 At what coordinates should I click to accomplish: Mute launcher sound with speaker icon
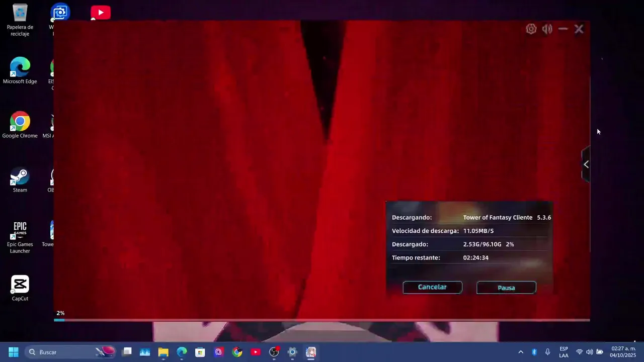point(547,29)
